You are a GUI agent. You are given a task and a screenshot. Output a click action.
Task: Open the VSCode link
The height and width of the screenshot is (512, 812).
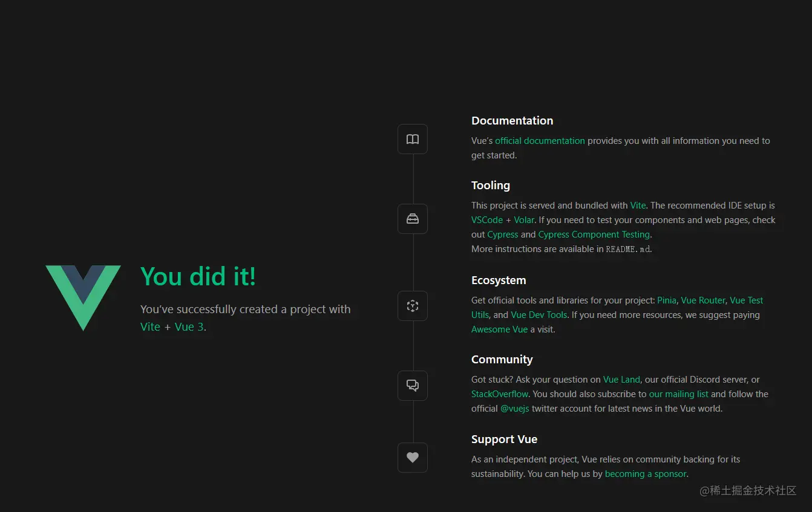[487, 220]
